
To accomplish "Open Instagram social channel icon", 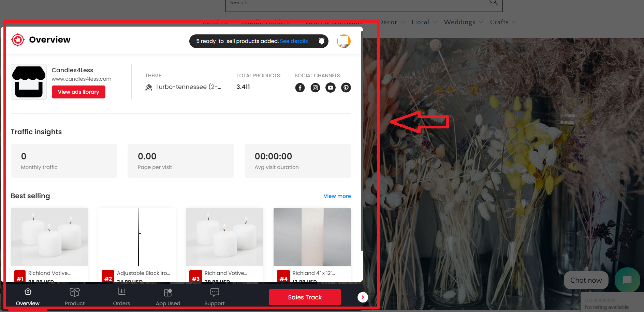I will click(315, 88).
